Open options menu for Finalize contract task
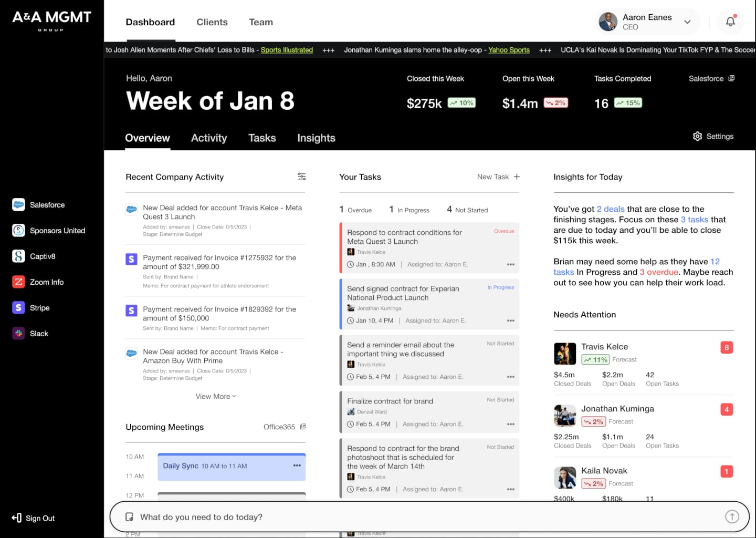The image size is (756, 538). [x=511, y=424]
